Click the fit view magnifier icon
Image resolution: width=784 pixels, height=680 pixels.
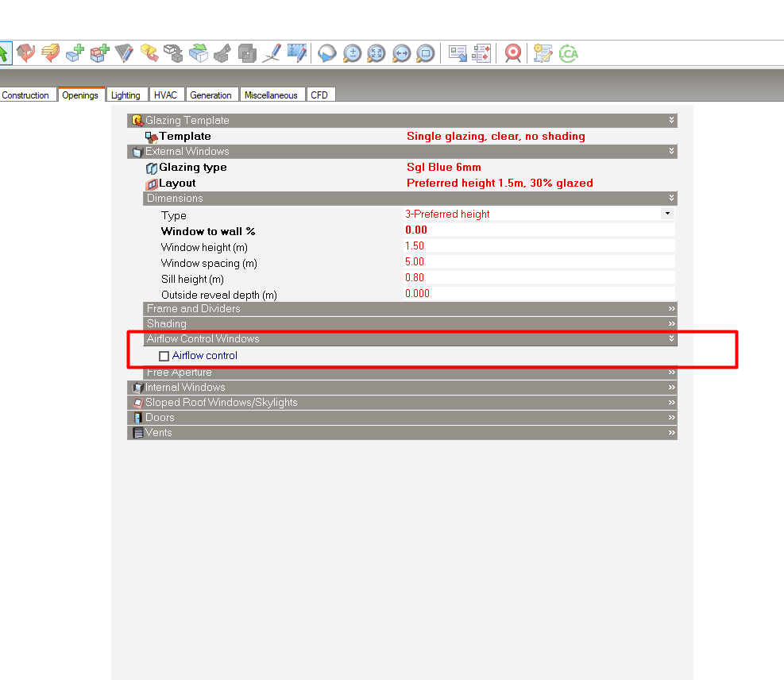[x=377, y=53]
